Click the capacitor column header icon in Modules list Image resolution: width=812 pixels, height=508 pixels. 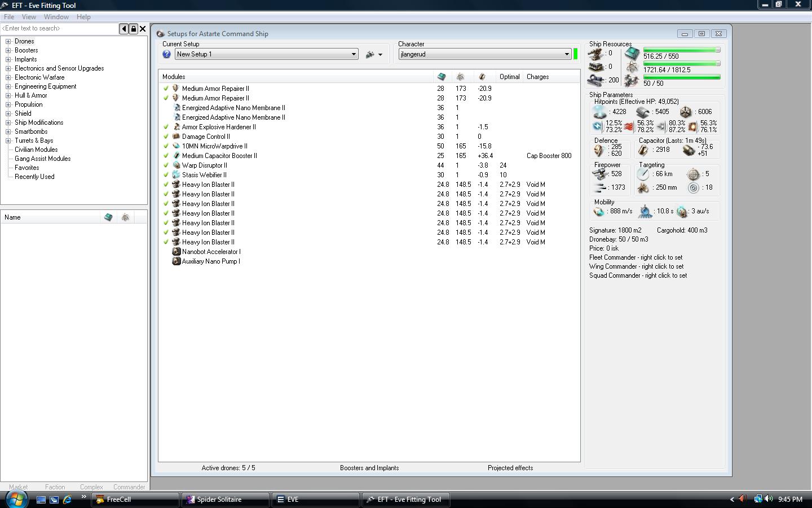(482, 77)
